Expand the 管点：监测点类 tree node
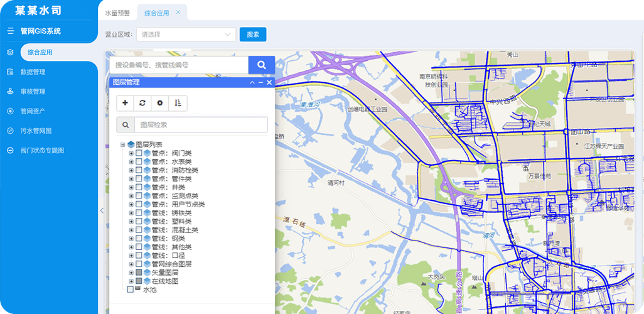The width and height of the screenshot is (644, 314). (x=131, y=196)
